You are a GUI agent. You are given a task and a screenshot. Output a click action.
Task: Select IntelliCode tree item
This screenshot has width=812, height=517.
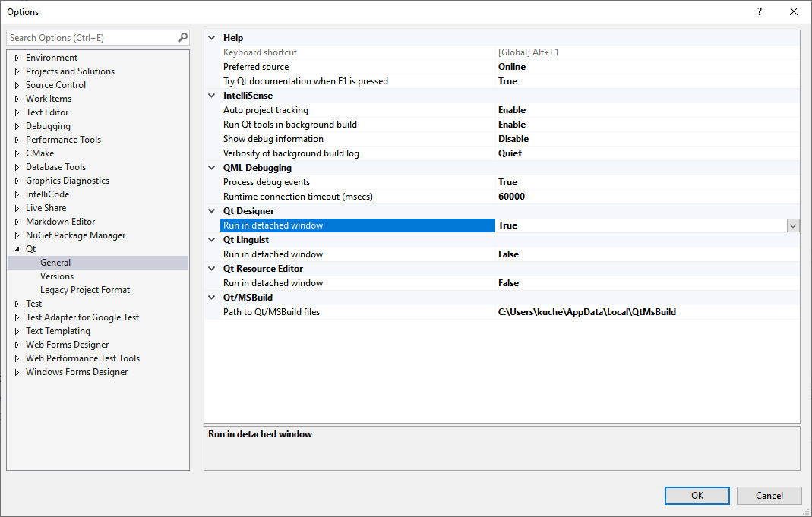pos(48,194)
